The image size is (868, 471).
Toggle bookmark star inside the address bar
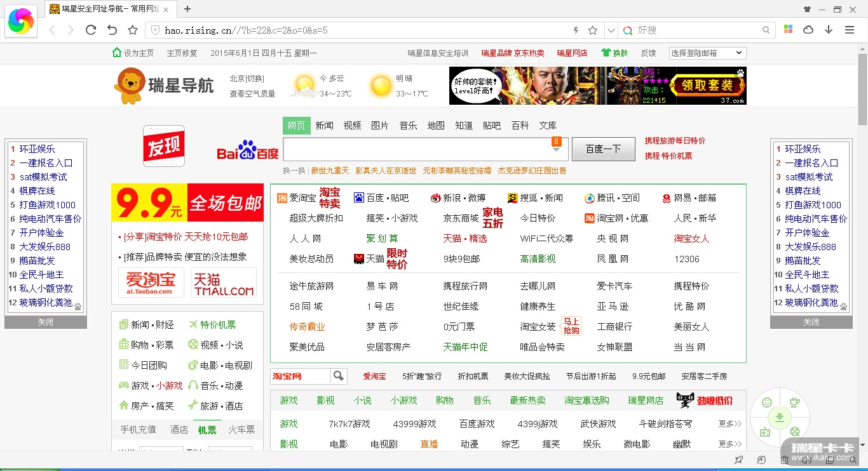pos(593,30)
